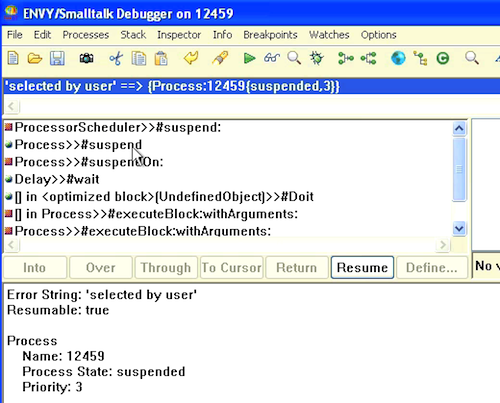
Task: Click the yellow Undo arrow icon
Action: [191, 58]
